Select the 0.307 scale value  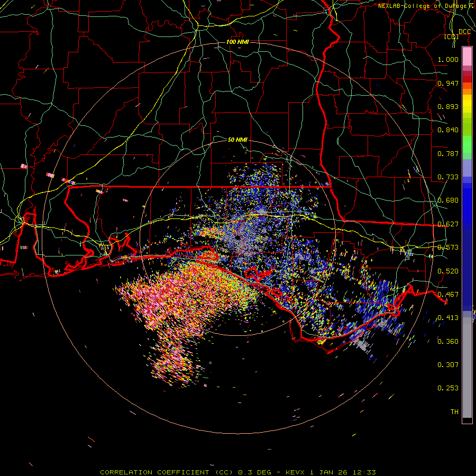448,365
